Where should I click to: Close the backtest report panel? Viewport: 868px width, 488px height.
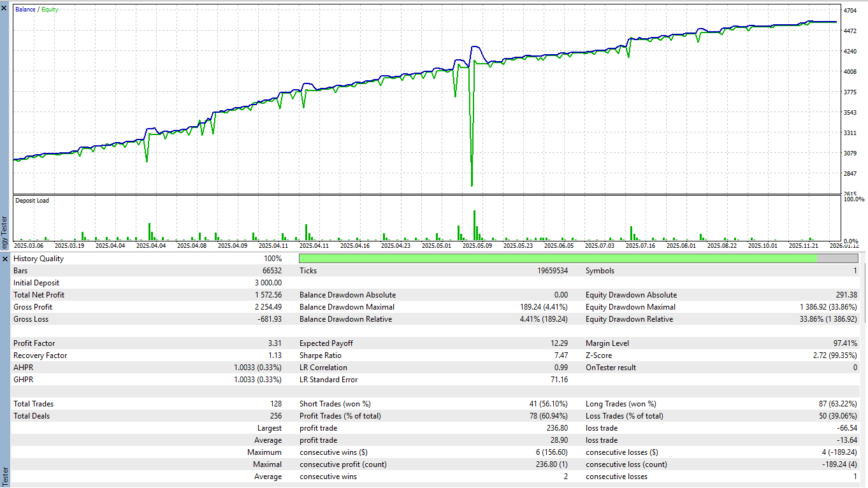click(5, 259)
